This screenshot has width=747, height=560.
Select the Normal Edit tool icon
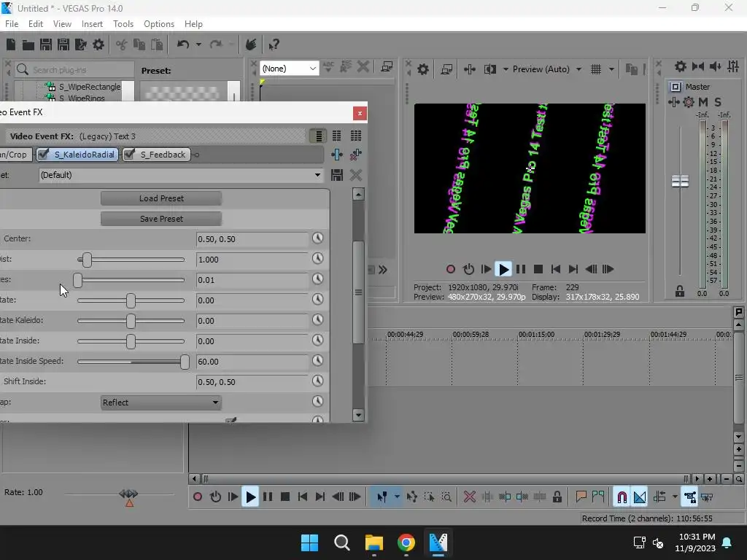(382, 497)
